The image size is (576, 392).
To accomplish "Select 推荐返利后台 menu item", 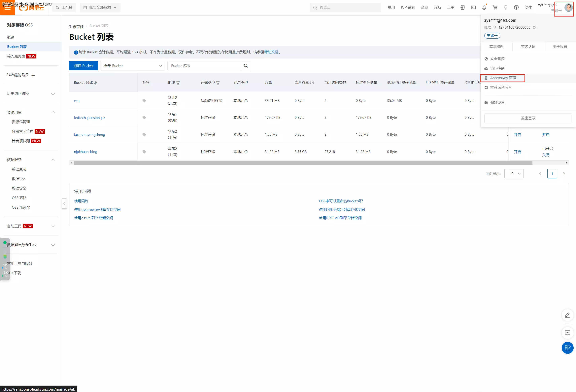I will point(528,88).
